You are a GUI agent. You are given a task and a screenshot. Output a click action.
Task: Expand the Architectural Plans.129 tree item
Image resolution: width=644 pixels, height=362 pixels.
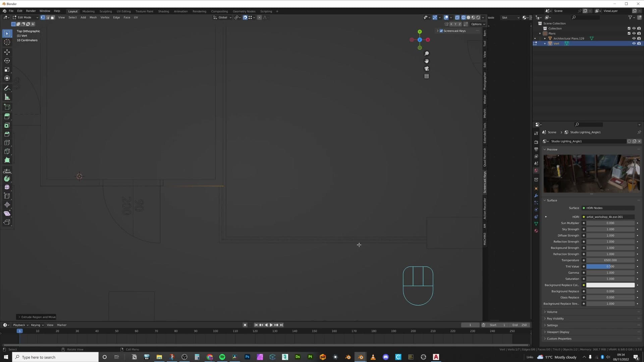point(545,39)
